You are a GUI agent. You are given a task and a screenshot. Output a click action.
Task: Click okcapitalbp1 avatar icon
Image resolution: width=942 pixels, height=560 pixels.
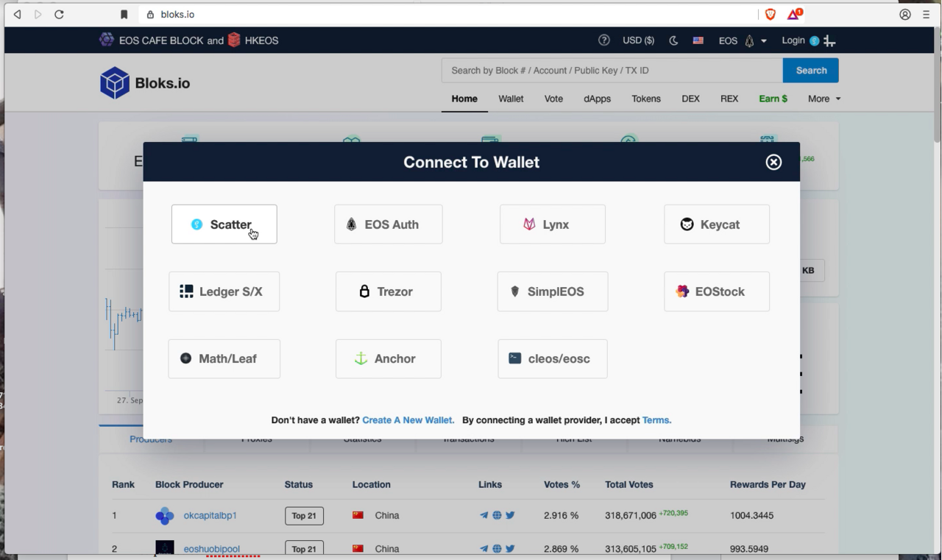tap(165, 515)
